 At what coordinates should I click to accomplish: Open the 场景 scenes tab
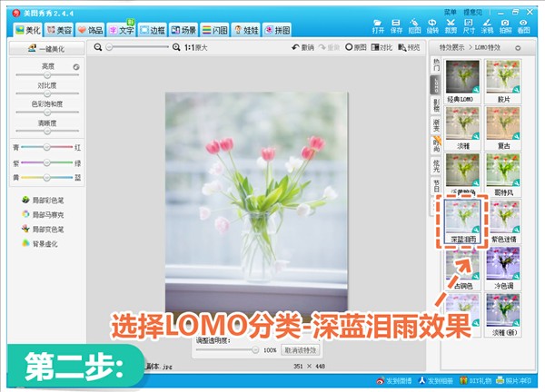pyautogui.click(x=183, y=30)
